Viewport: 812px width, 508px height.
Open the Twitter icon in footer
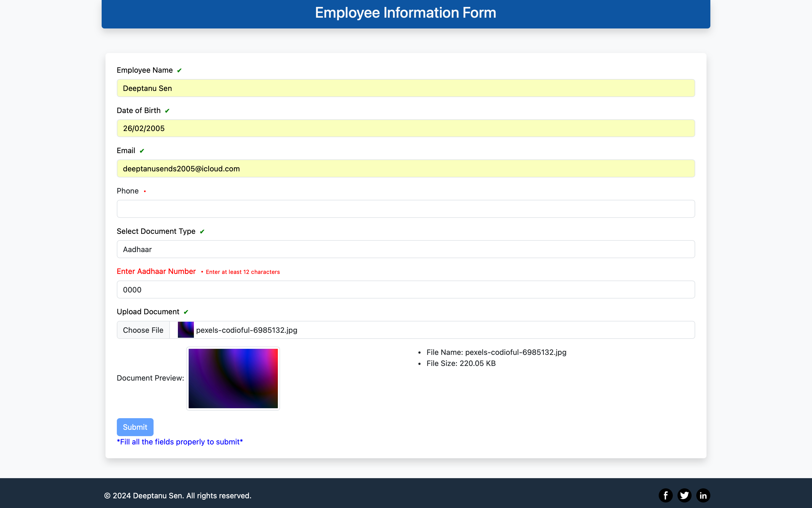684,495
